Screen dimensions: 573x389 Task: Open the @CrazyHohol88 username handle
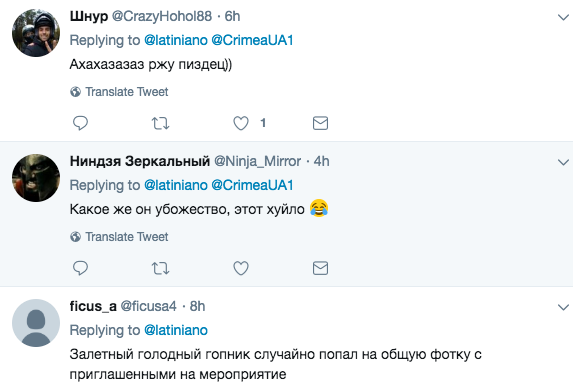(162, 16)
